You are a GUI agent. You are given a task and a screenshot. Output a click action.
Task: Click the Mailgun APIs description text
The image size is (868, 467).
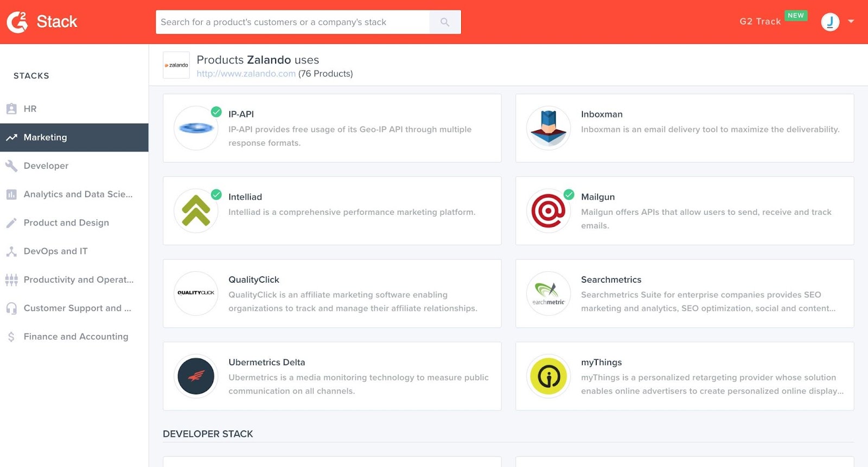coord(706,219)
